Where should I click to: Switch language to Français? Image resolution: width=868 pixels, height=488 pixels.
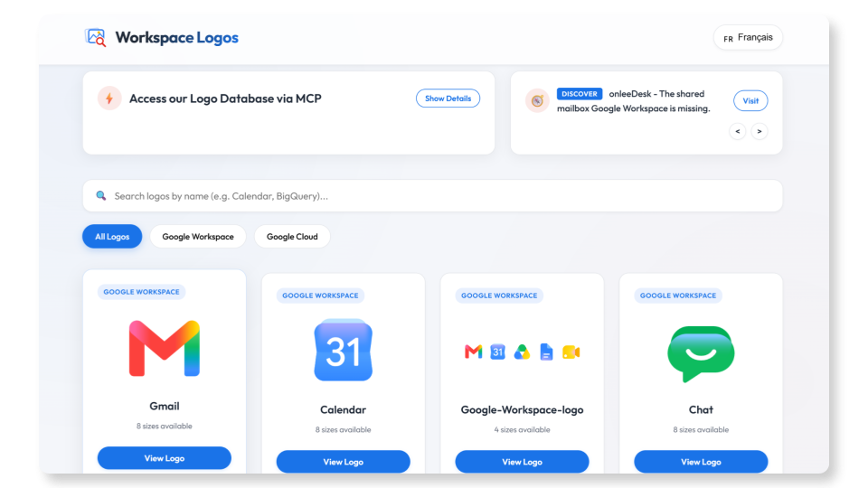(748, 38)
